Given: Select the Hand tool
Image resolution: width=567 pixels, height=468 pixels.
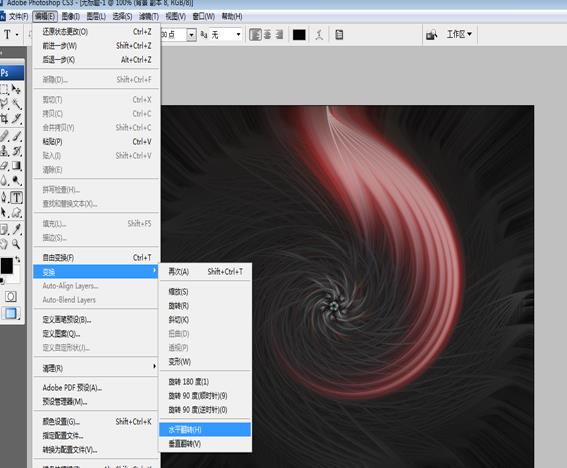Looking at the screenshot, I should point(4,244).
